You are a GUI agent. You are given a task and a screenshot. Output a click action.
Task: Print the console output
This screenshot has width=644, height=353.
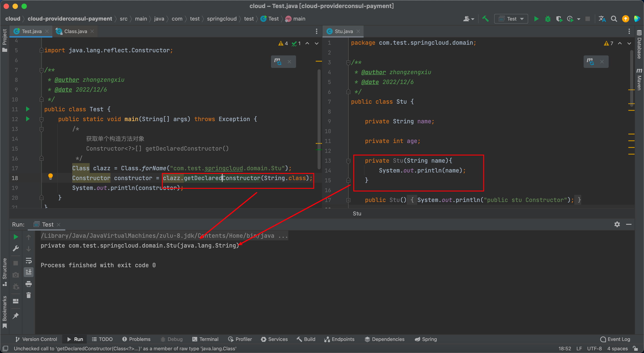coord(29,284)
